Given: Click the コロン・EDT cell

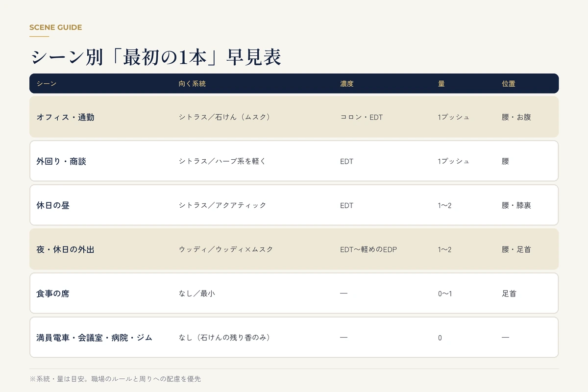Looking at the screenshot, I should [361, 117].
